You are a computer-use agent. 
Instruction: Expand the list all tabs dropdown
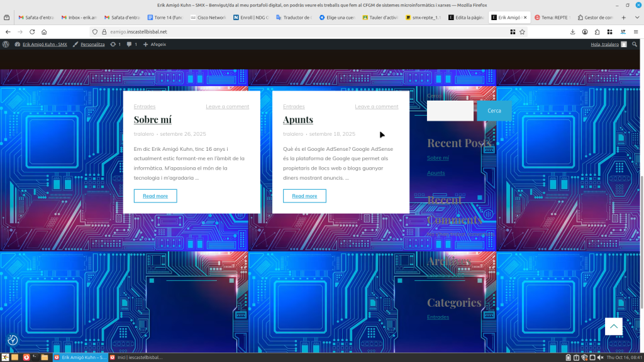coord(636,18)
